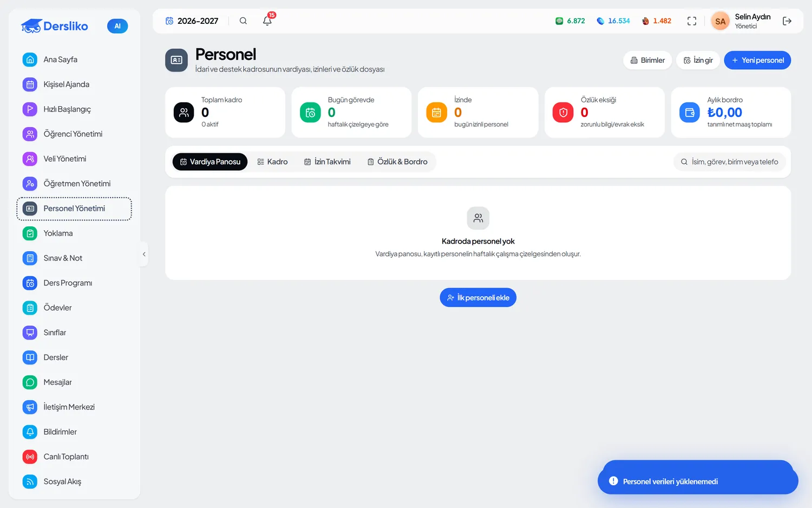The height and width of the screenshot is (508, 812).
Task: Click the Özlük eksiği stat card
Action: 605,112
